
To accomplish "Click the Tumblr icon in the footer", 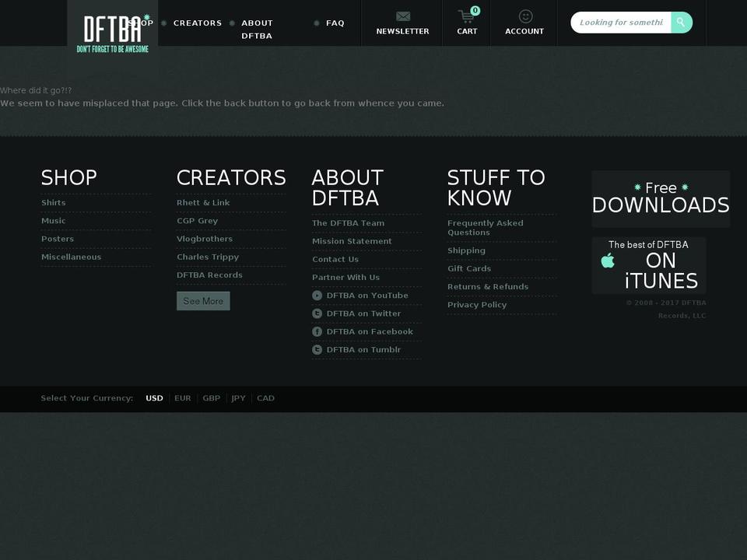I will click(317, 349).
